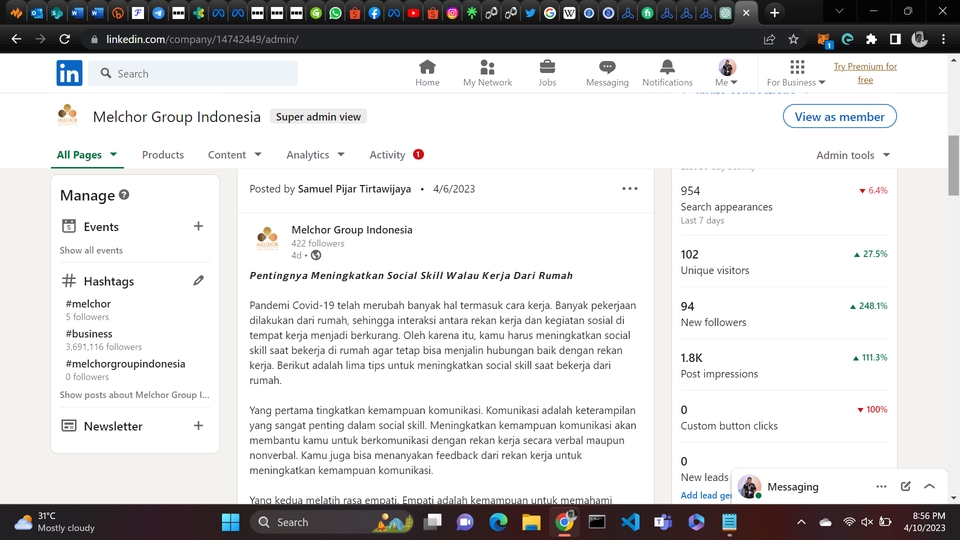Click View as member button
The image size is (960, 540).
839,116
